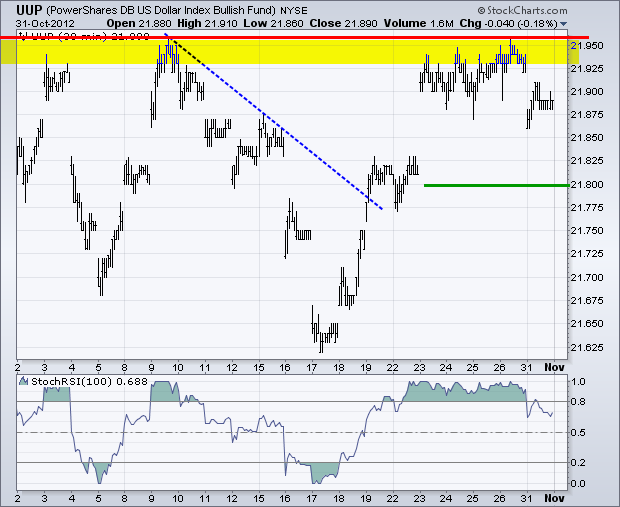Click the 21.650 price axis label
Image resolution: width=620 pixels, height=507 pixels.
point(587,324)
